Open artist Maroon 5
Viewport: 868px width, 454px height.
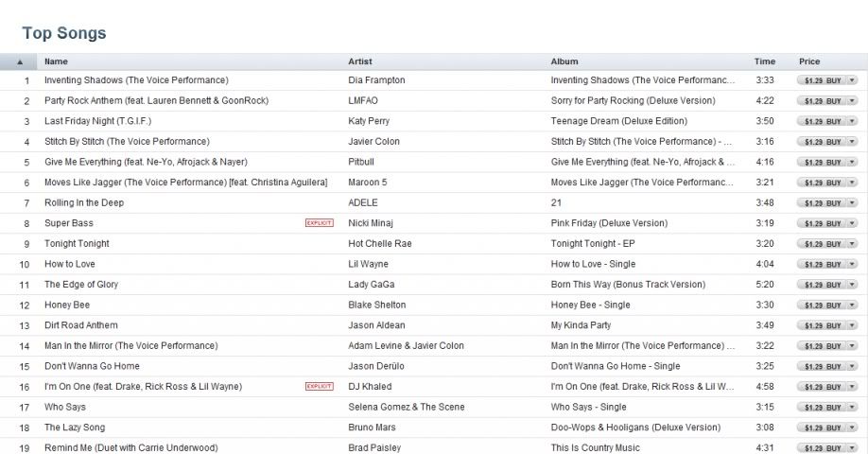point(368,183)
